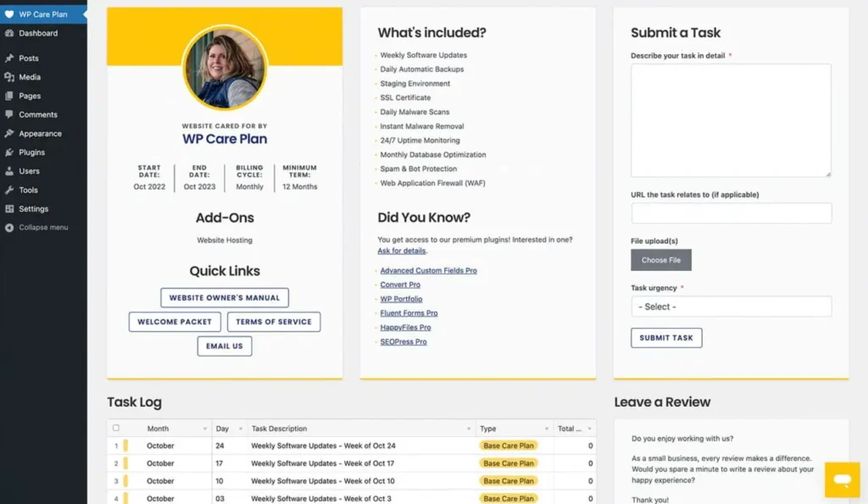Image resolution: width=868 pixels, height=504 pixels.
Task: Open Appearance using its paintbrush icon
Action: tap(10, 133)
